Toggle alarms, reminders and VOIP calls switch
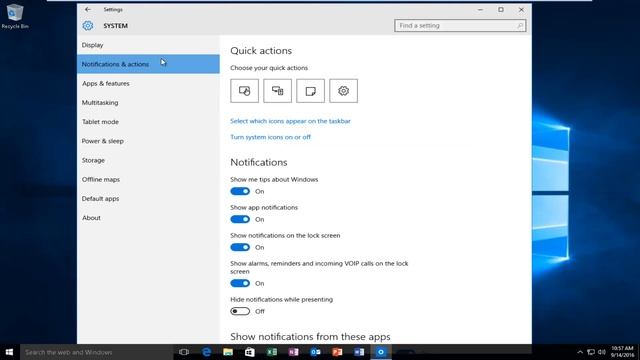This screenshot has height=360, width=640. coord(240,283)
